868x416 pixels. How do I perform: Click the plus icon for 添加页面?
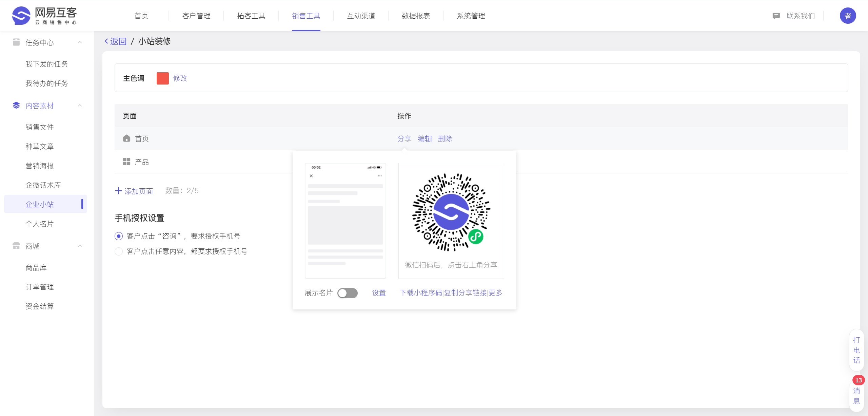pyautogui.click(x=118, y=191)
